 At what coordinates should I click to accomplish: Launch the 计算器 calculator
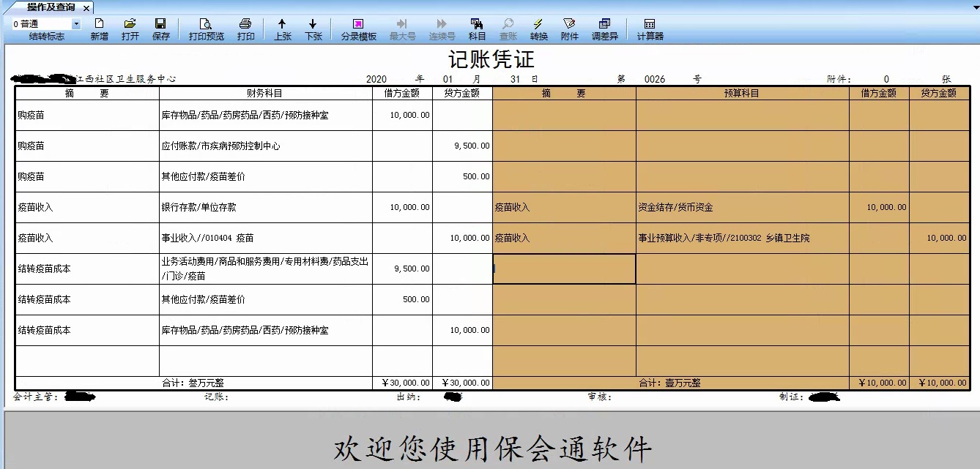click(650, 29)
